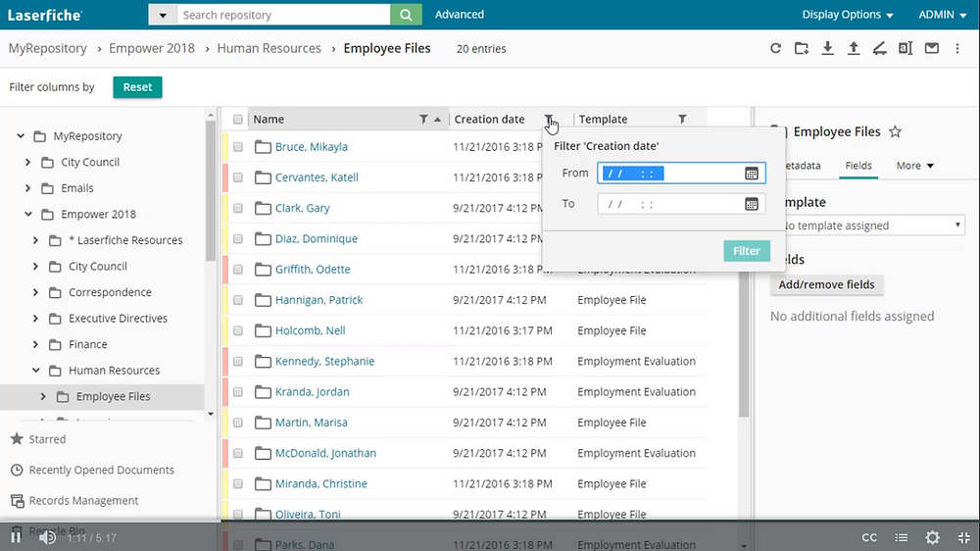Viewport: 980px width, 551px height.
Task: Open the Kranda, Jordan folder
Action: [312, 392]
